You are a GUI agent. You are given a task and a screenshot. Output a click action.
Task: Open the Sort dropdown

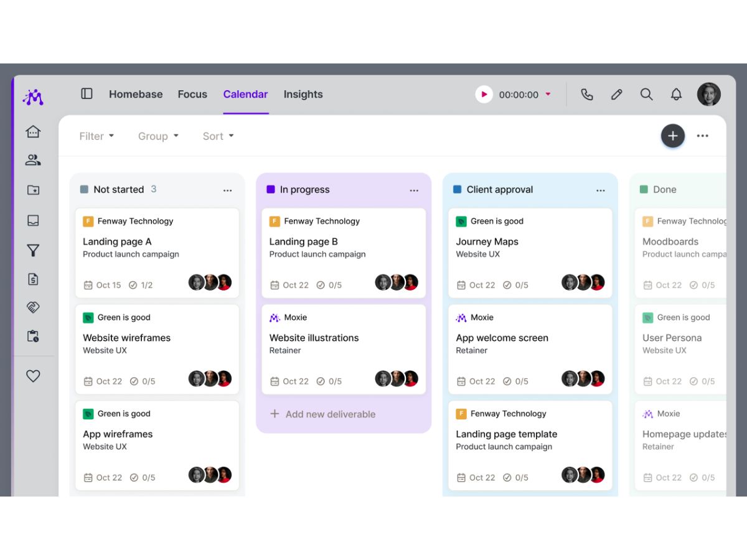coord(218,136)
